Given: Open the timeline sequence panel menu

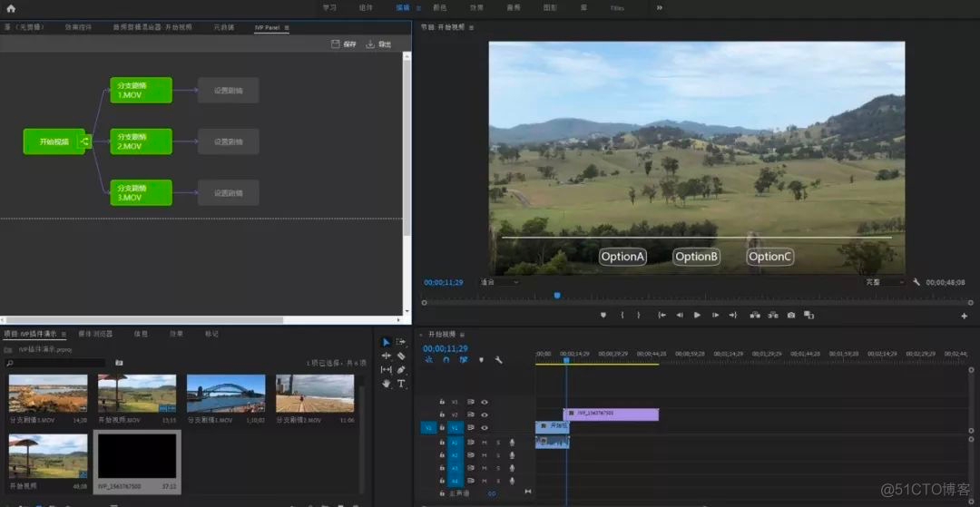Looking at the screenshot, I should coord(462,335).
